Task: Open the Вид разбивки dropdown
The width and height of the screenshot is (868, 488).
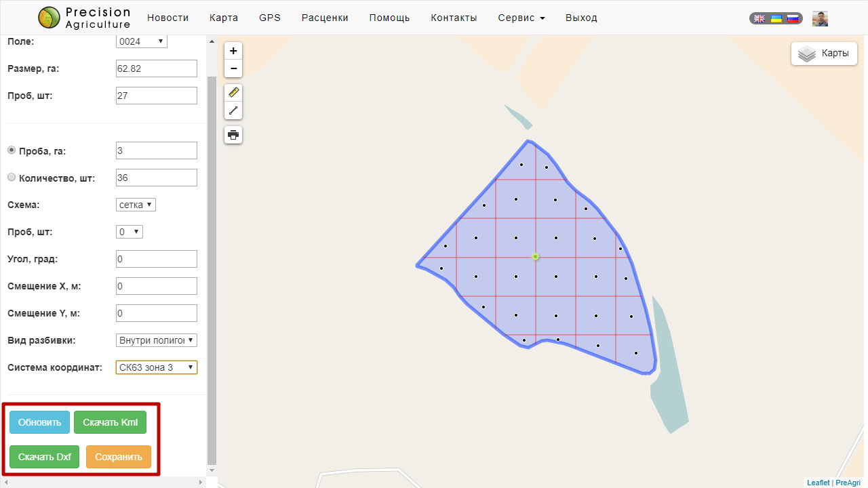Action: (157, 340)
